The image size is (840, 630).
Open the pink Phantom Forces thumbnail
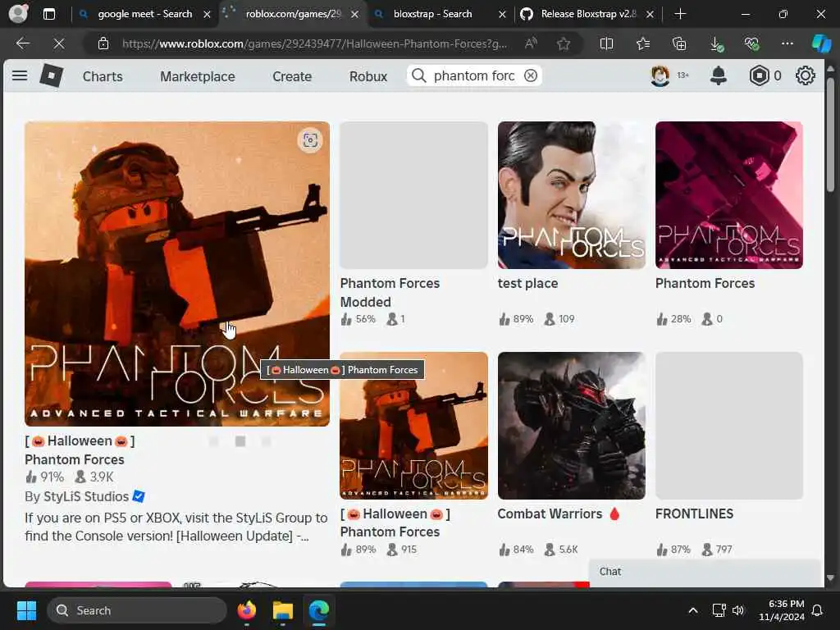(728, 195)
